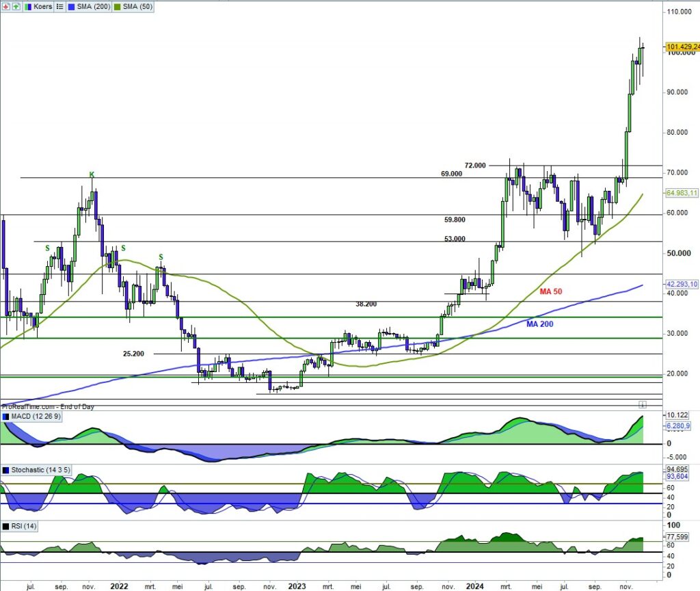
Task: Click the SMA 200 value tag 42.293,10
Action: point(682,284)
